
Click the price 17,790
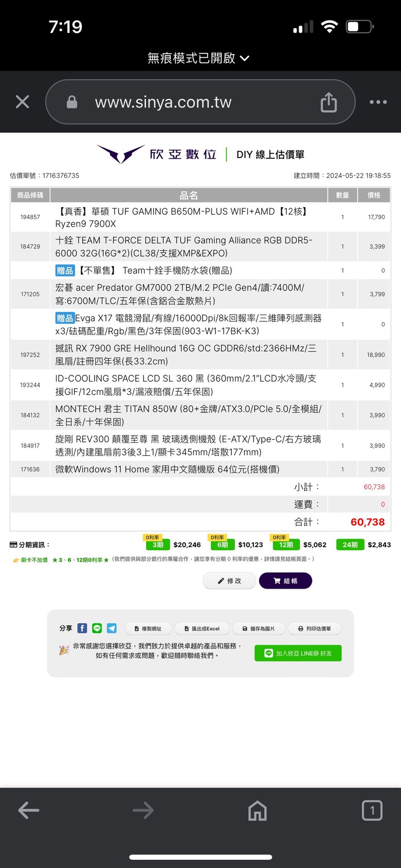376,217
